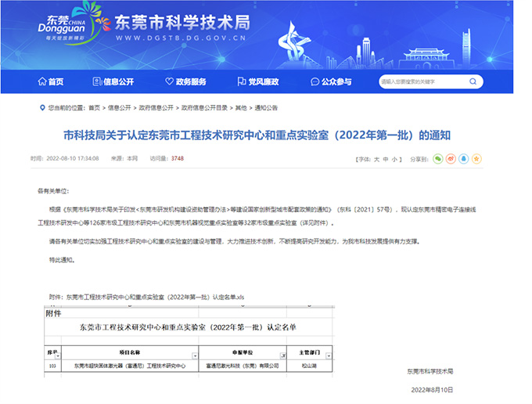Click table cell 东莞市超快固体激光器 工程技术研究中心
The height and width of the screenshot is (404, 532).
(x=130, y=366)
